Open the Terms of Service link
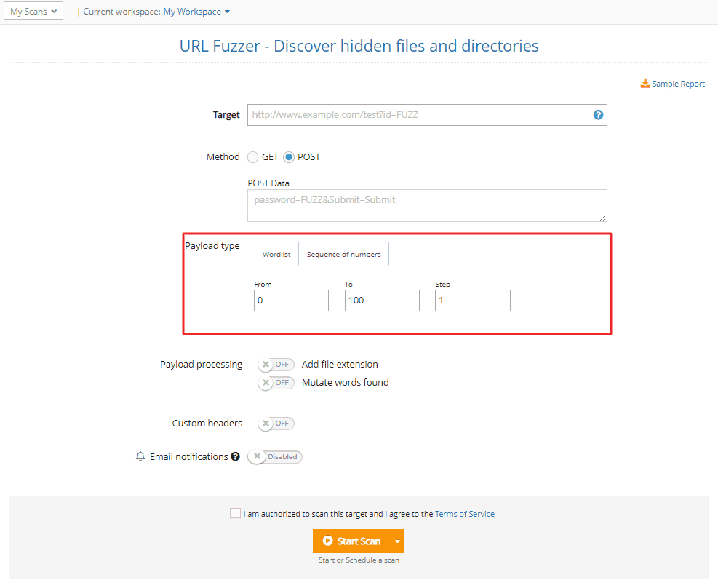This screenshot has width=718, height=588. (465, 513)
